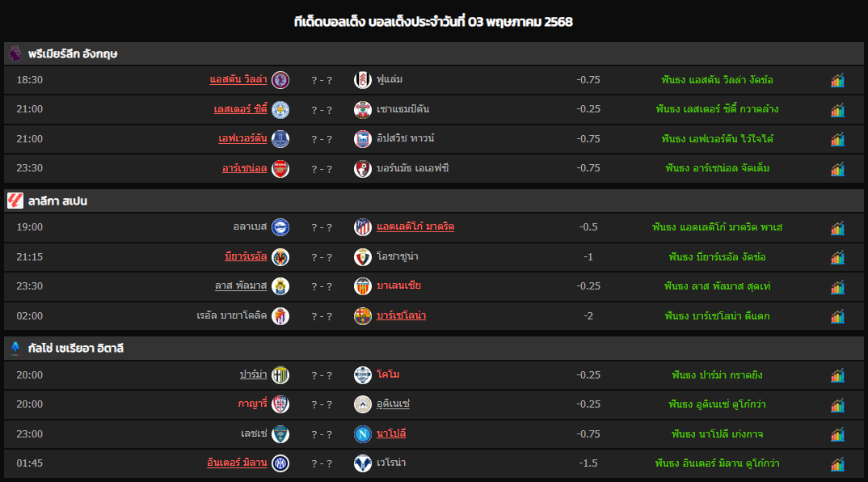Select the กัลโช่ เซเรียอา อิตาลี league header
868x482 pixels.
tap(434, 348)
